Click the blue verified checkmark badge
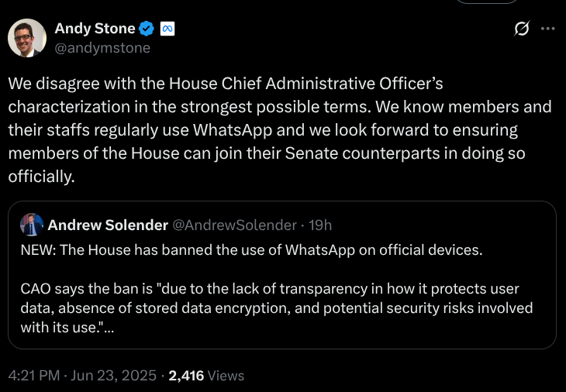Viewport: 566px width, 392px height. coord(147,29)
